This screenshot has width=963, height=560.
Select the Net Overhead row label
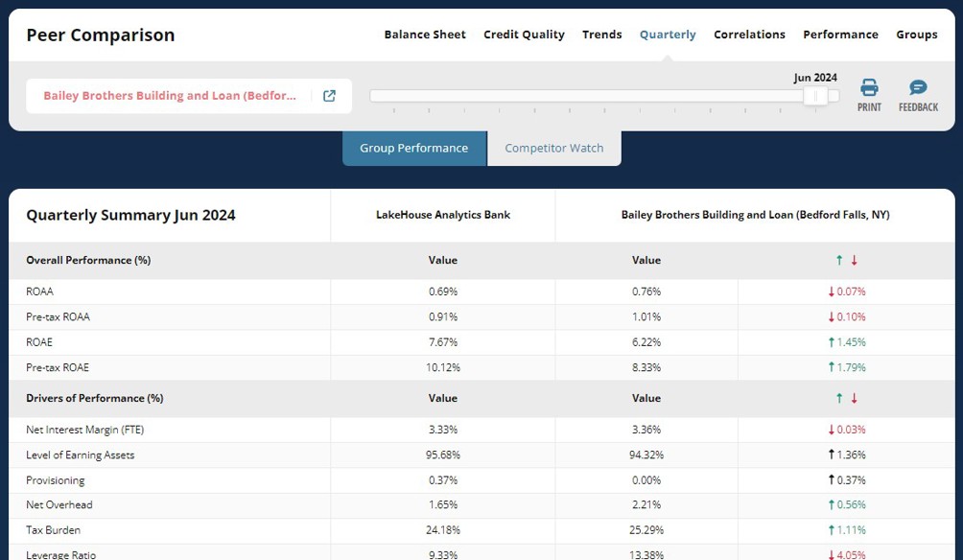(x=59, y=504)
